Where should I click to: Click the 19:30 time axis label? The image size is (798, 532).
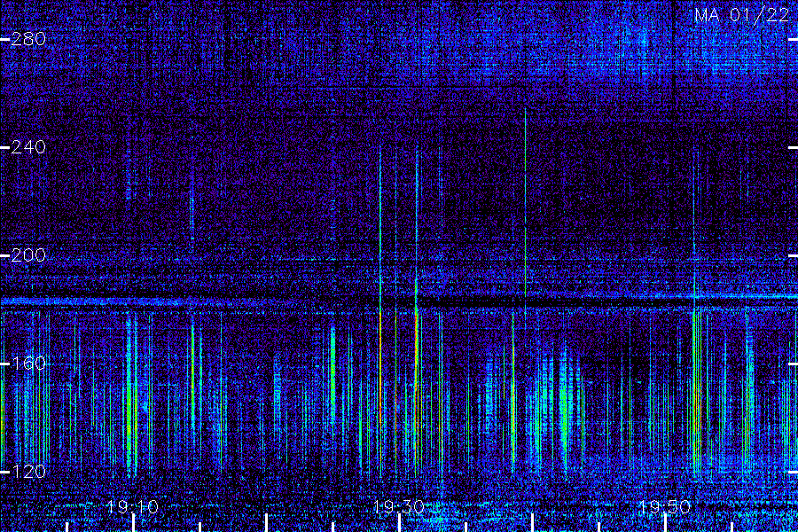coord(398,506)
